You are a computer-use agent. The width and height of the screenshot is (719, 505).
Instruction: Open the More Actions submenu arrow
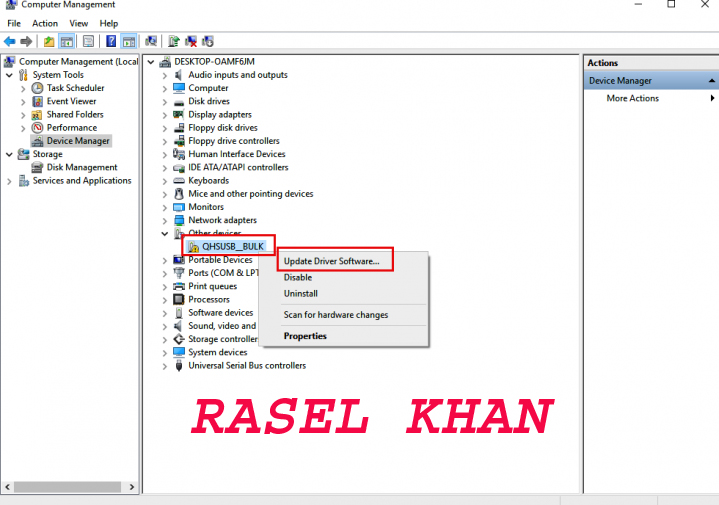click(x=712, y=98)
